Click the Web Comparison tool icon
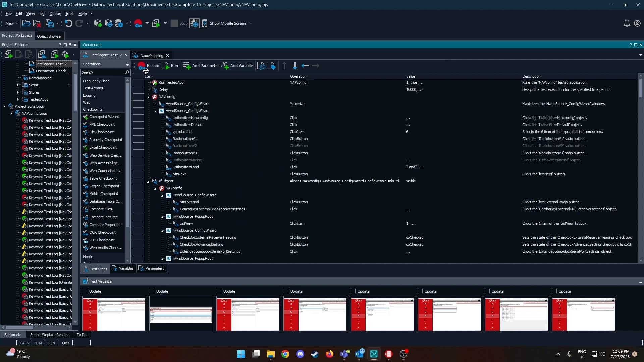The image size is (644, 362). click(x=85, y=171)
